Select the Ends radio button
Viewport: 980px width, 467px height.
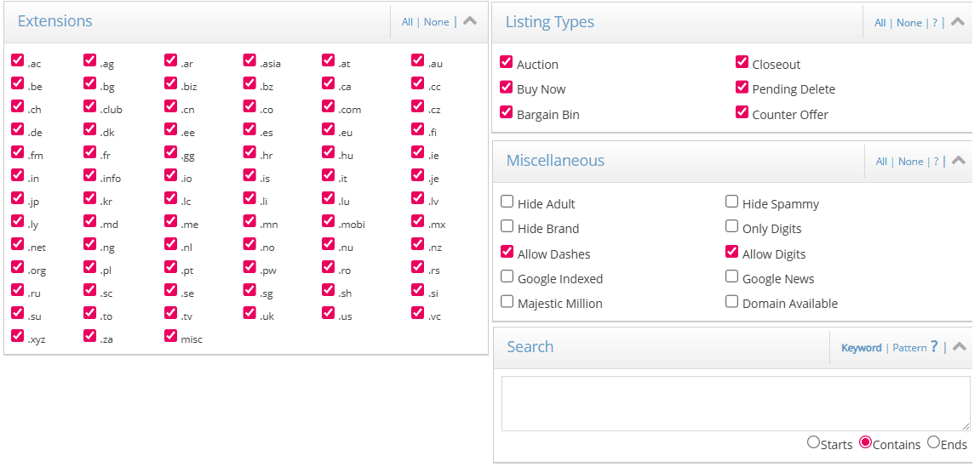[x=933, y=442]
